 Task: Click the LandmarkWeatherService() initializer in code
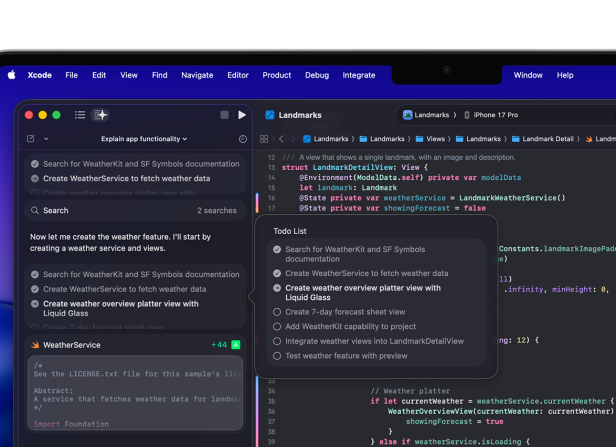tap(512, 198)
